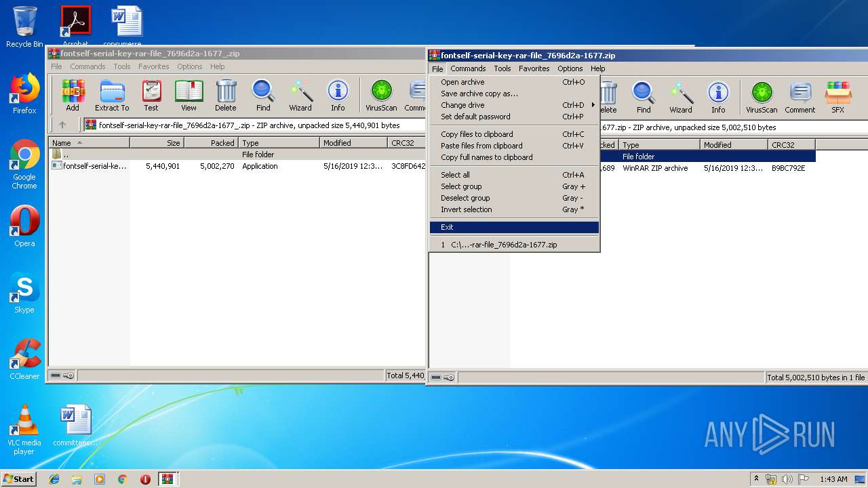Choose Deselect group menu entry
Image resolution: width=868 pixels, height=488 pixels.
(515, 198)
